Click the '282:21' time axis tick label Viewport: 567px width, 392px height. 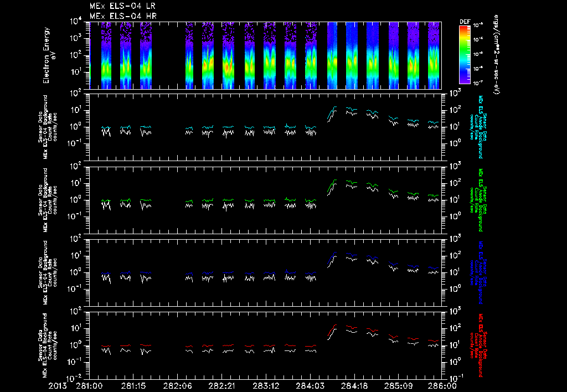click(x=221, y=386)
